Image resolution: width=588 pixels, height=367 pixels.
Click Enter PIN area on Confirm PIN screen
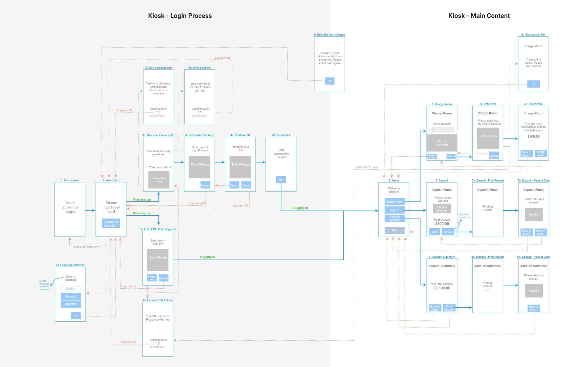(240, 167)
